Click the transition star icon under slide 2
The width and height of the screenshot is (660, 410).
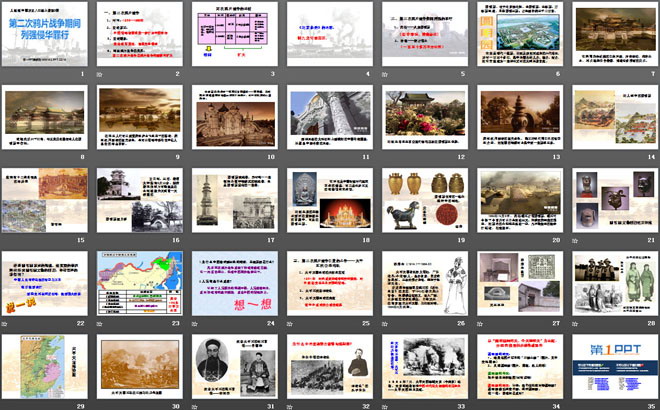coord(100,74)
